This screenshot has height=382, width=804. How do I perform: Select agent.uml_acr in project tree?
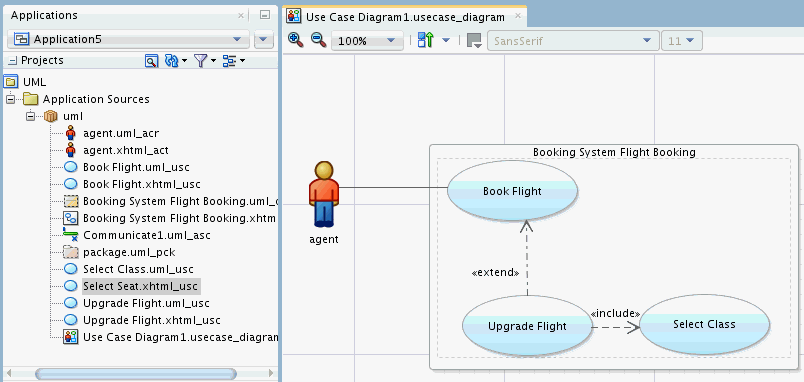[121, 133]
